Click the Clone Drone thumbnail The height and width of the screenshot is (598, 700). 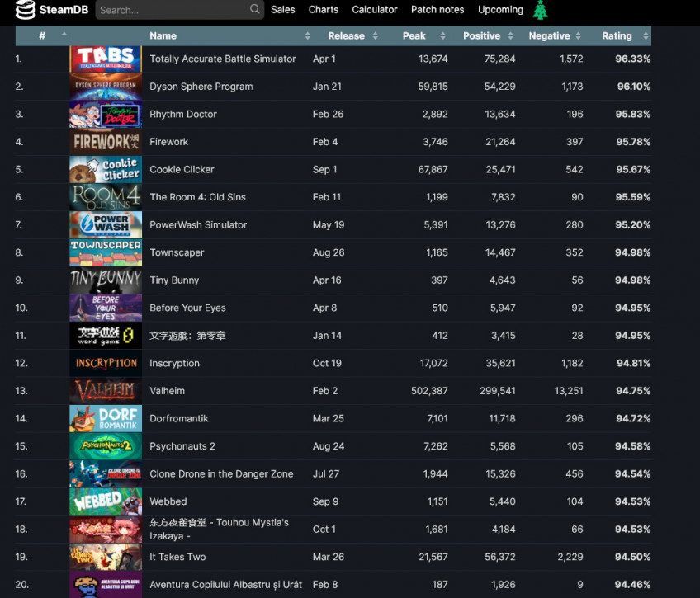[x=106, y=473]
